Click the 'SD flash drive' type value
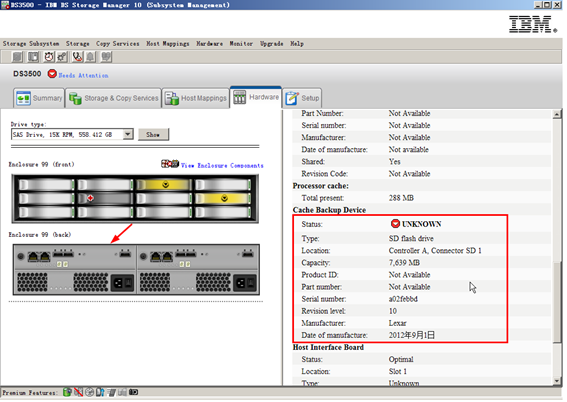Viewport: 567px width, 402px height. pos(411,238)
